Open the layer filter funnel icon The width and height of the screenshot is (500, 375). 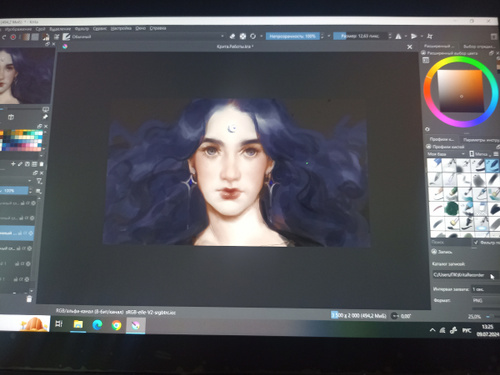[39, 181]
